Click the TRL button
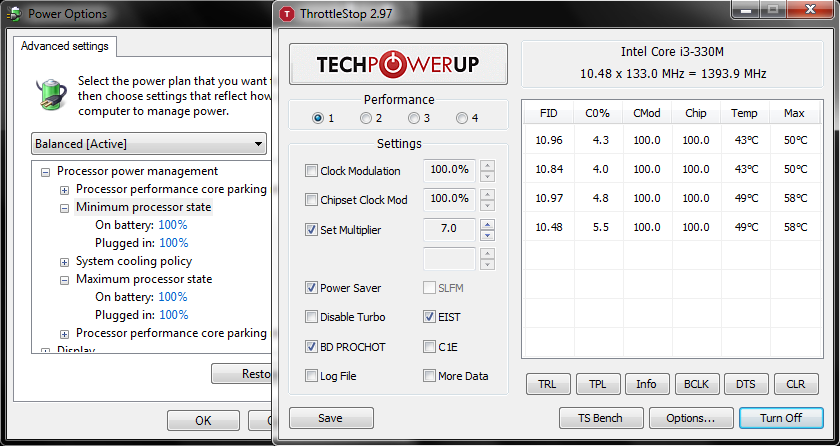The height and width of the screenshot is (446, 840). pos(548,384)
